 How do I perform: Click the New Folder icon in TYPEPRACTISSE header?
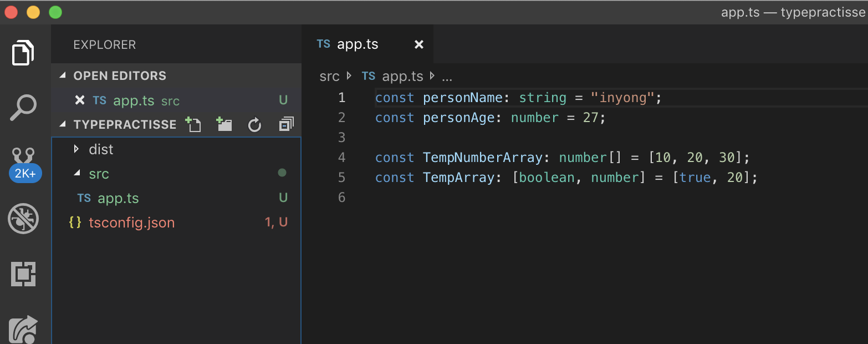pos(224,124)
